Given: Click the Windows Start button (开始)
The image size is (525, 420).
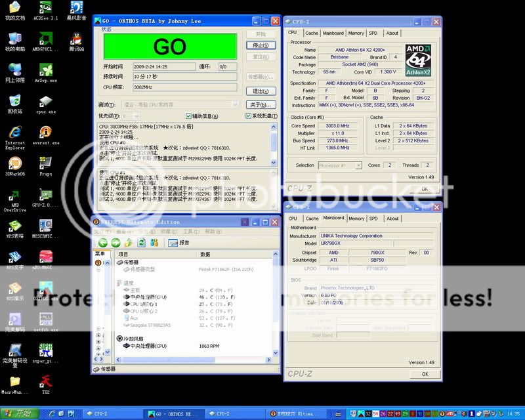Looking at the screenshot, I should coord(19,413).
